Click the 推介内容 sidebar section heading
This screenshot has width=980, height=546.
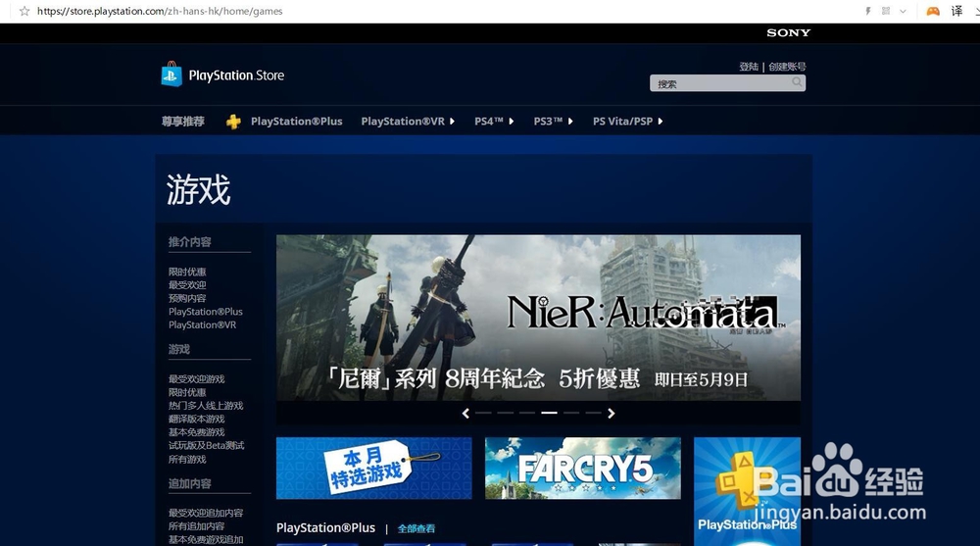coord(189,242)
